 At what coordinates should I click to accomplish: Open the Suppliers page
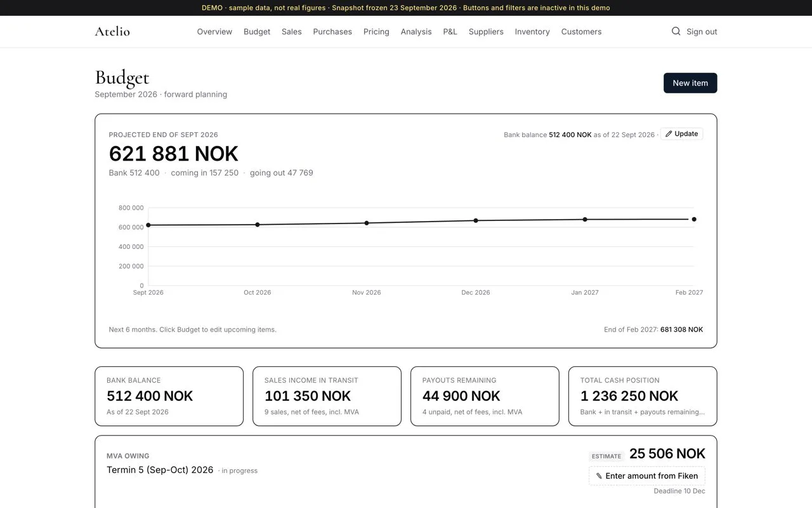tap(486, 32)
